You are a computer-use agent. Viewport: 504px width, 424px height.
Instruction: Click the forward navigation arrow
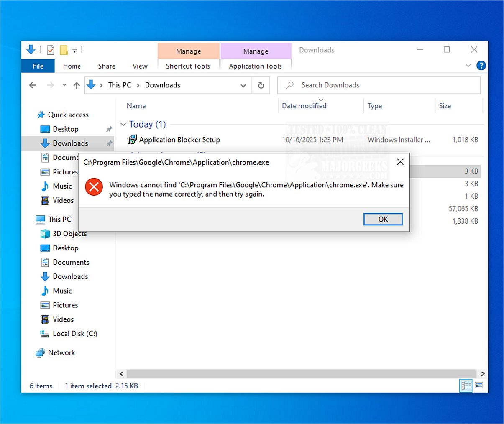tap(50, 85)
